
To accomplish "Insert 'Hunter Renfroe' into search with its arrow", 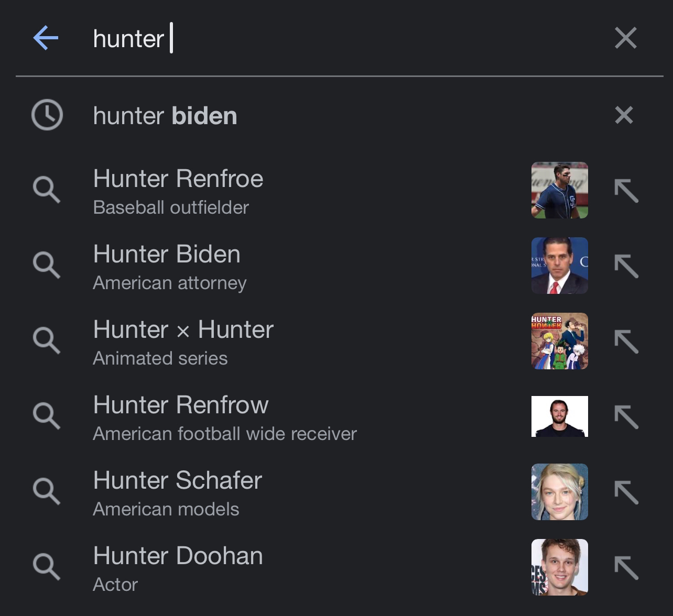I will click(626, 191).
